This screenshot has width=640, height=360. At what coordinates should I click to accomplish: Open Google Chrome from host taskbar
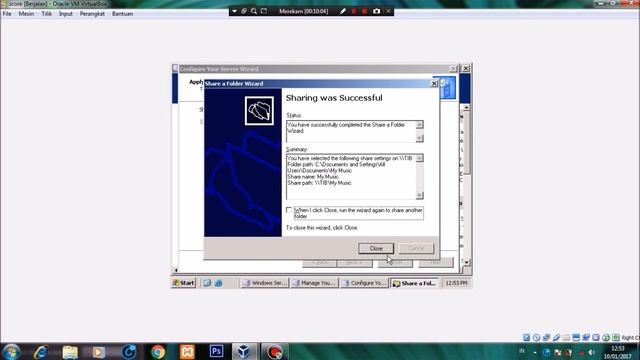[158, 352]
